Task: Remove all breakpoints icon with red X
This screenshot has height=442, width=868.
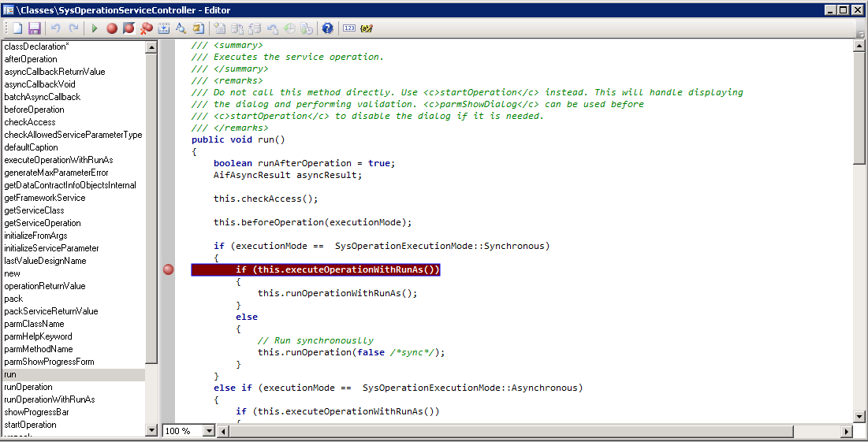Action: pos(146,28)
